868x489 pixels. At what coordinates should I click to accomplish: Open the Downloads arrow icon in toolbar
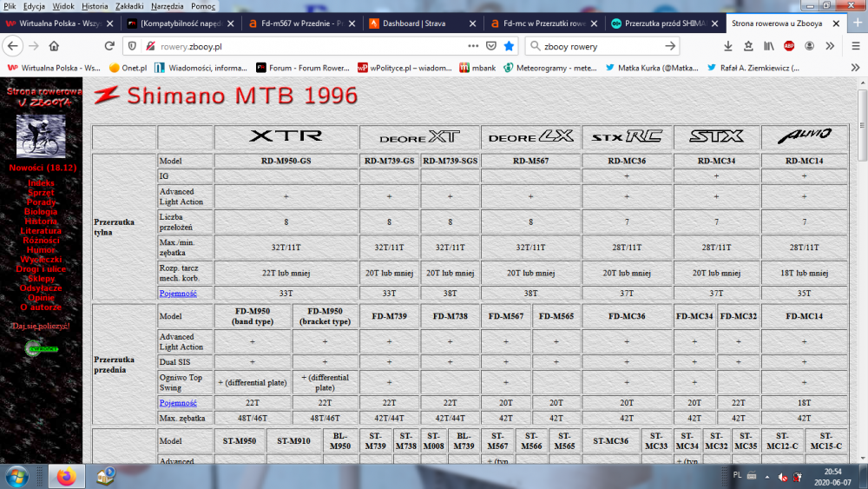tap(727, 46)
